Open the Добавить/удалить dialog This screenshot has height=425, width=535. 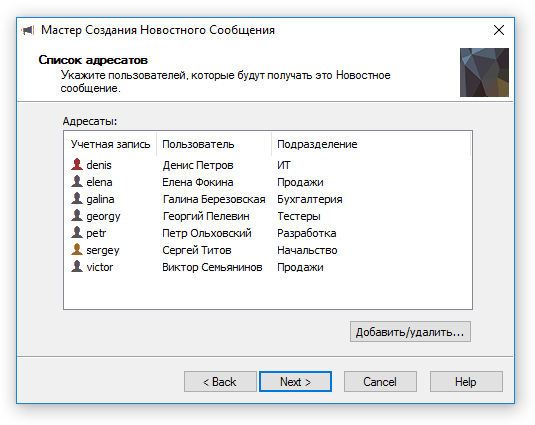(410, 332)
